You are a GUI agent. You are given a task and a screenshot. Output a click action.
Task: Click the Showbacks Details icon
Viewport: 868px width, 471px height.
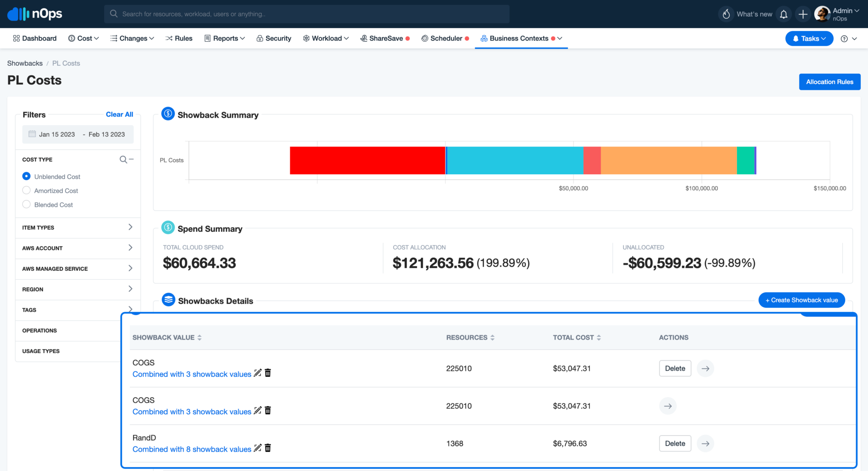point(167,301)
